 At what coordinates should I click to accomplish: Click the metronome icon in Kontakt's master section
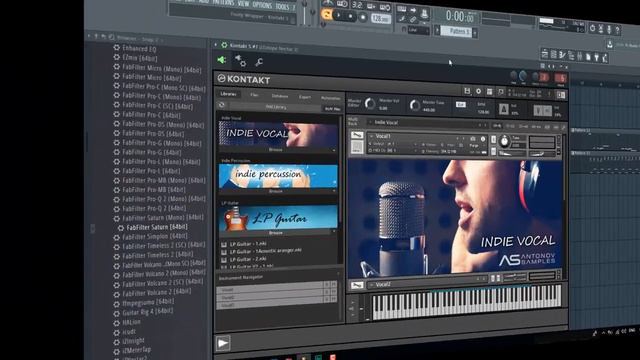[x=504, y=109]
